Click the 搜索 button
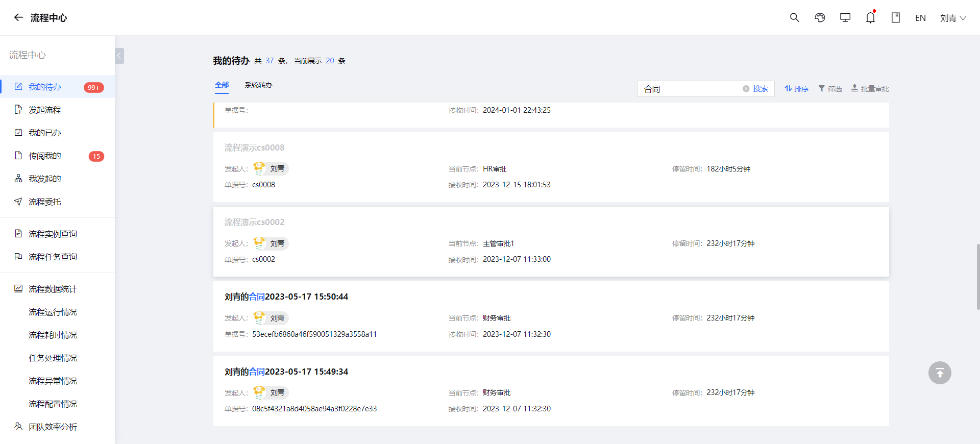This screenshot has height=444, width=980. click(x=761, y=89)
